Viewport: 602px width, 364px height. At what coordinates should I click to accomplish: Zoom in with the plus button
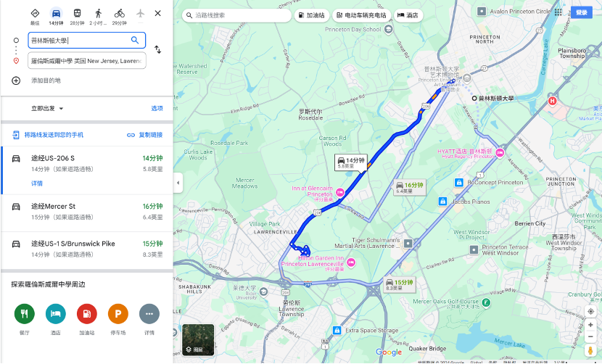pyautogui.click(x=590, y=326)
